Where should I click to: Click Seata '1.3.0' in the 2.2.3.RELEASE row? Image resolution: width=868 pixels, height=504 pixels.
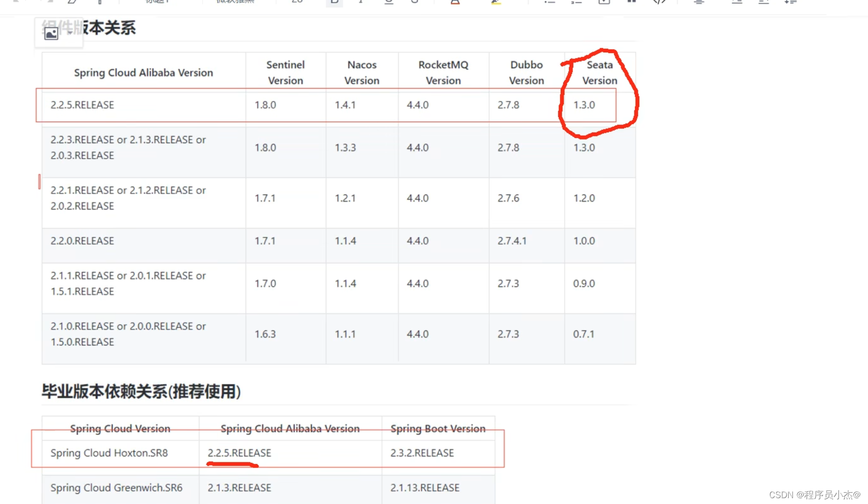point(584,147)
